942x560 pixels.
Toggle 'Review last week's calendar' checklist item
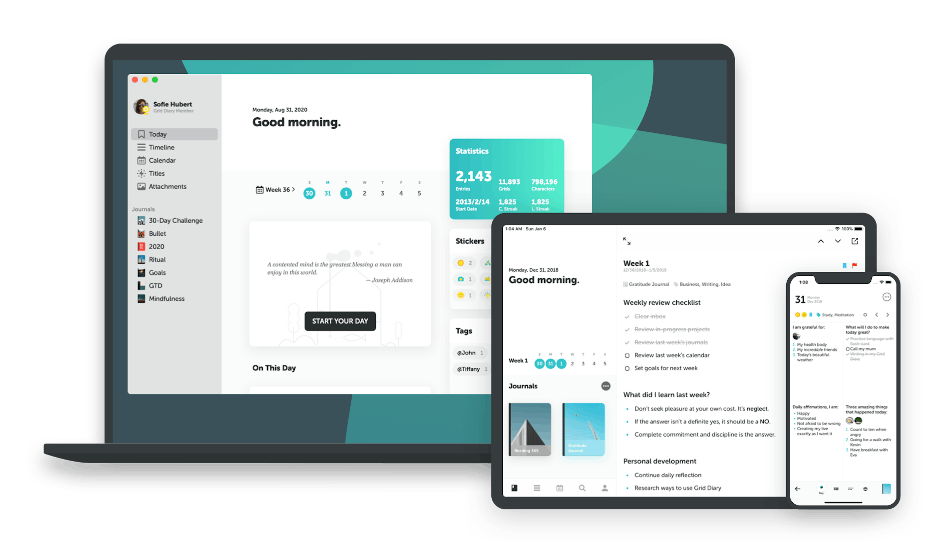(627, 355)
